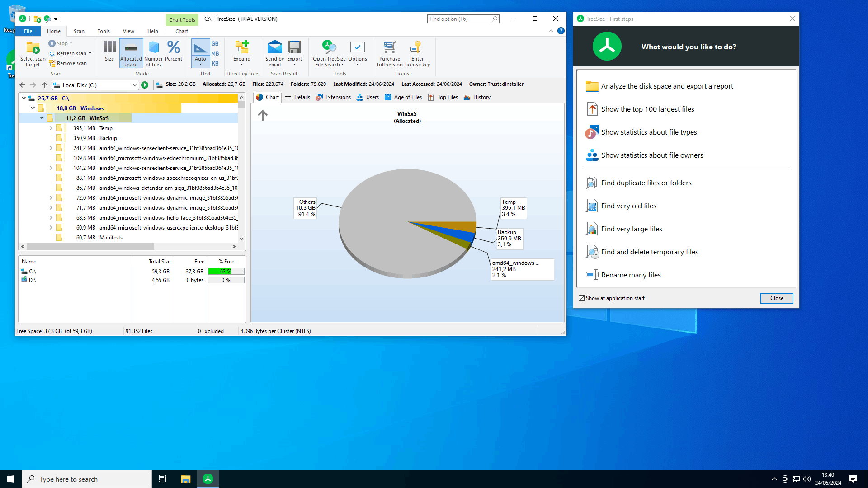This screenshot has width=868, height=488.
Task: Go up one directory level arrow
Action: click(44, 85)
